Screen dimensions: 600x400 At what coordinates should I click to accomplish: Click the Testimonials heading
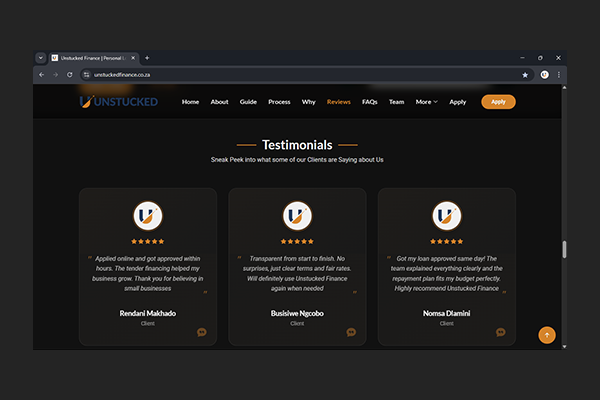coord(297,145)
